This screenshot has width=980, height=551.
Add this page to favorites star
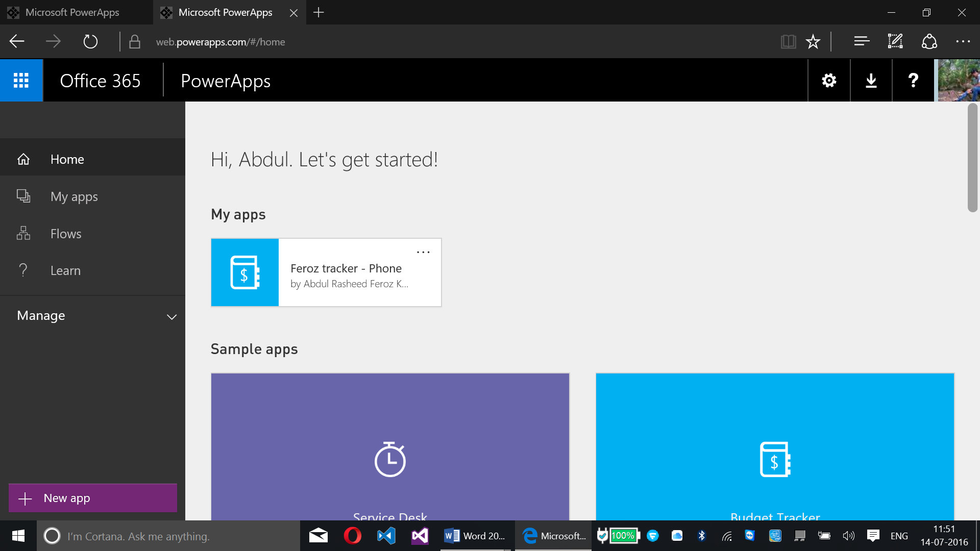coord(813,41)
